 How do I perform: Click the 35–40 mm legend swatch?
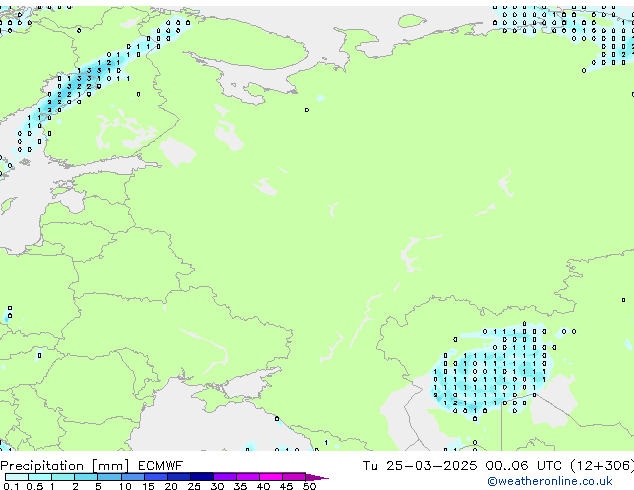click(x=248, y=477)
